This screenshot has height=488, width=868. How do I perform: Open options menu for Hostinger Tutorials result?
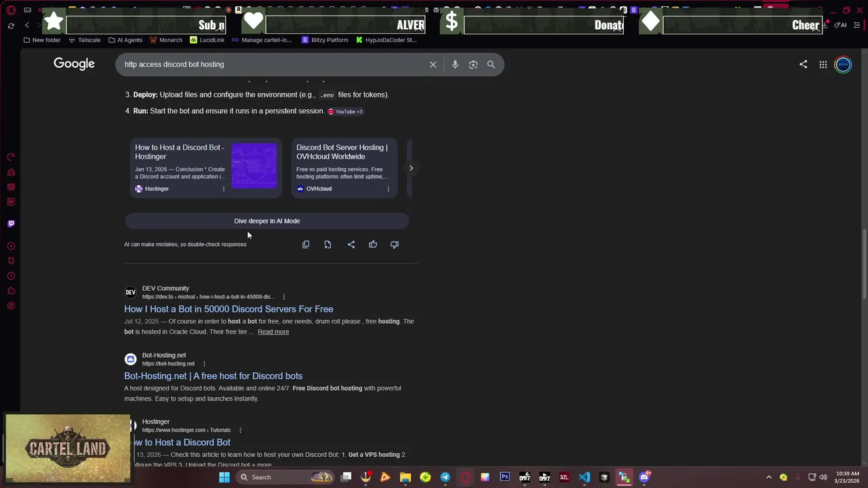240,430
